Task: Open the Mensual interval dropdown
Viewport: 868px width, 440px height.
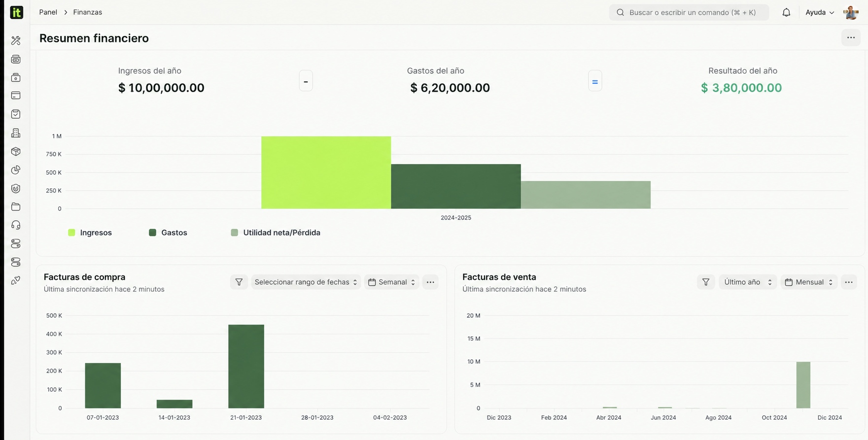Action: (x=809, y=282)
